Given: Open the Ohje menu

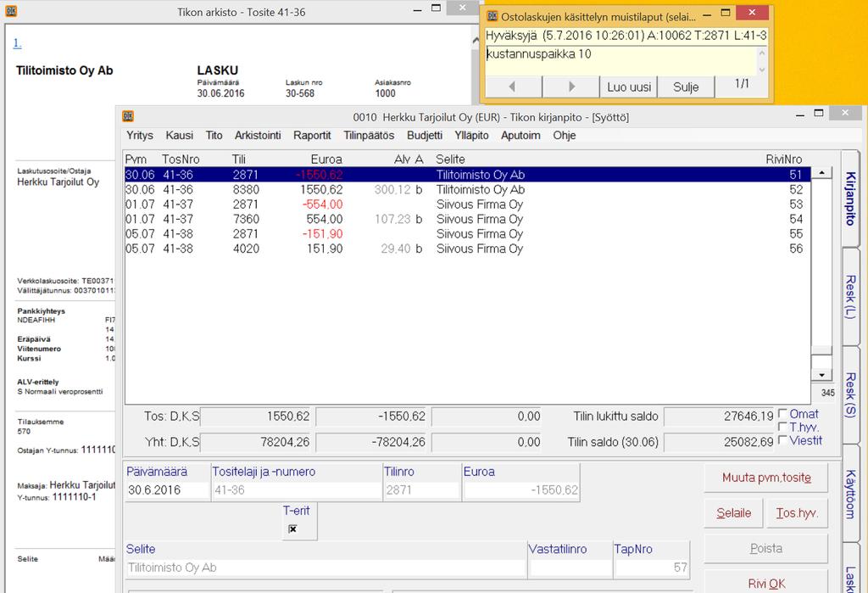Looking at the screenshot, I should point(564,135).
